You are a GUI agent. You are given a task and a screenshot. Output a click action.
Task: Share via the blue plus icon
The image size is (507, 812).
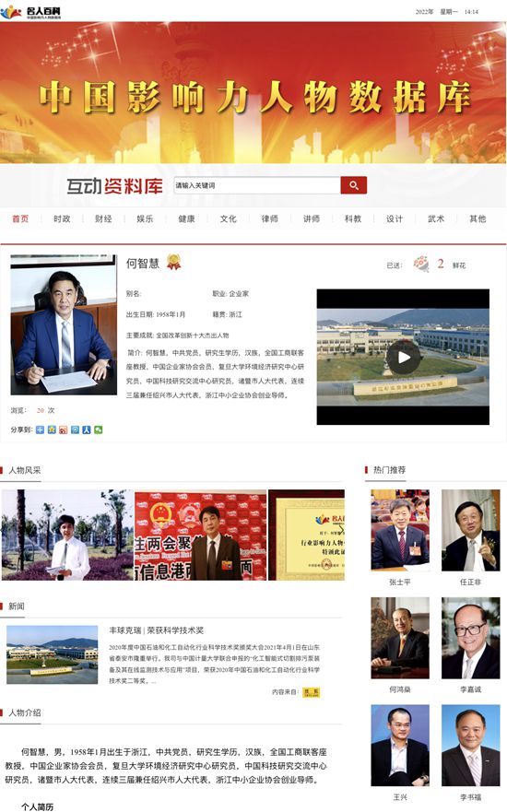click(x=40, y=430)
